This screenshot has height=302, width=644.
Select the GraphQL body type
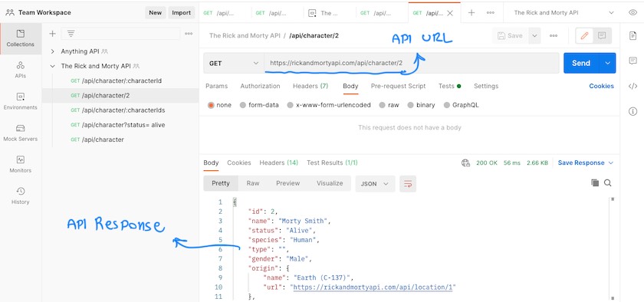[x=462, y=105]
